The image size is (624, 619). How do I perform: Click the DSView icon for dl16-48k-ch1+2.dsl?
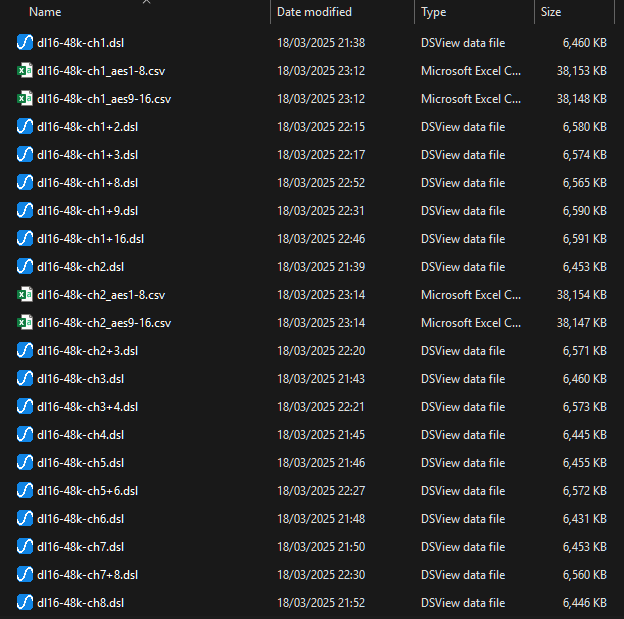coord(25,127)
